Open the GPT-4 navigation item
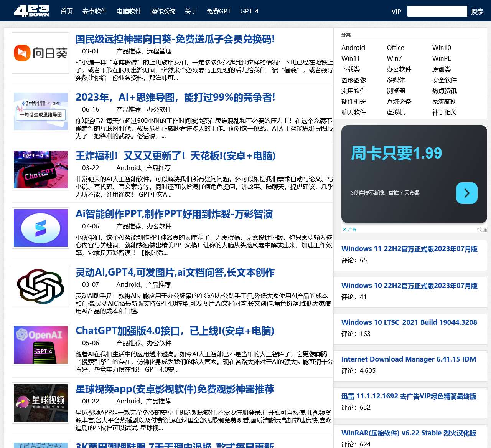Viewport: 491px width, 448px height. tap(249, 11)
